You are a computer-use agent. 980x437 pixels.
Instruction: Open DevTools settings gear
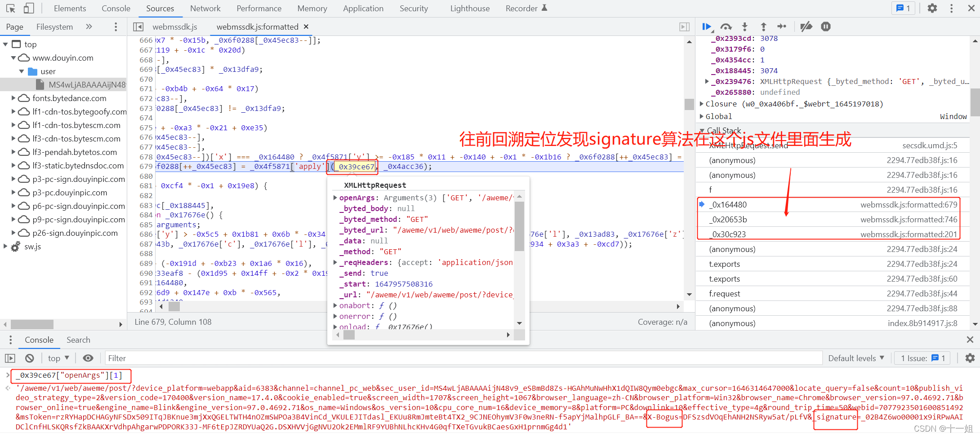932,9
